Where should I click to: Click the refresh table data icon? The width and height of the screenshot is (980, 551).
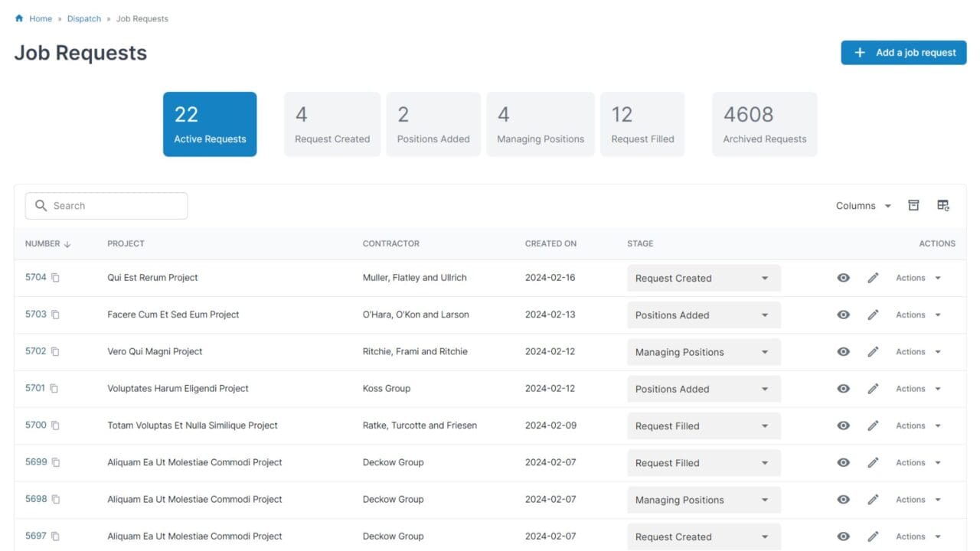[943, 205]
